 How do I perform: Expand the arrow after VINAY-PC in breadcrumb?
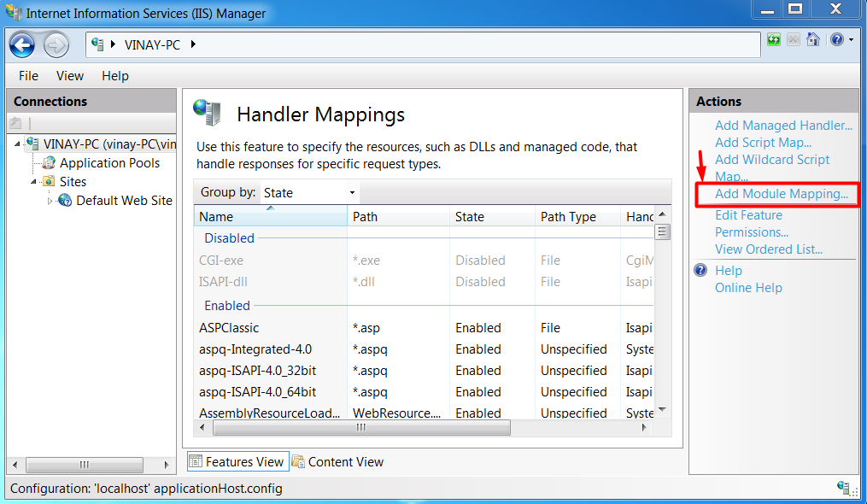tap(193, 44)
